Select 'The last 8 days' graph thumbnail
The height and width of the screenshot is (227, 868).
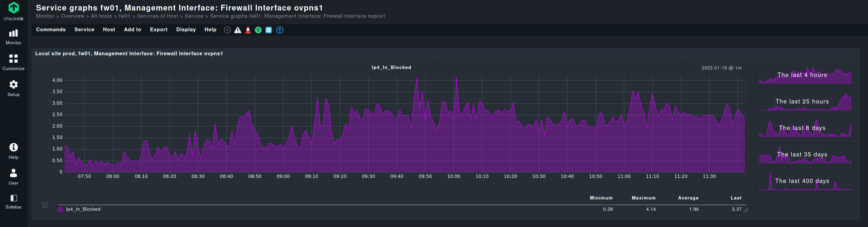(x=804, y=128)
